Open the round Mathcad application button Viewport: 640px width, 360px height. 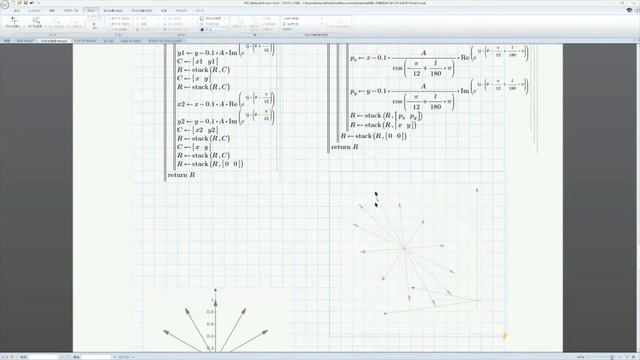tap(5, 4)
